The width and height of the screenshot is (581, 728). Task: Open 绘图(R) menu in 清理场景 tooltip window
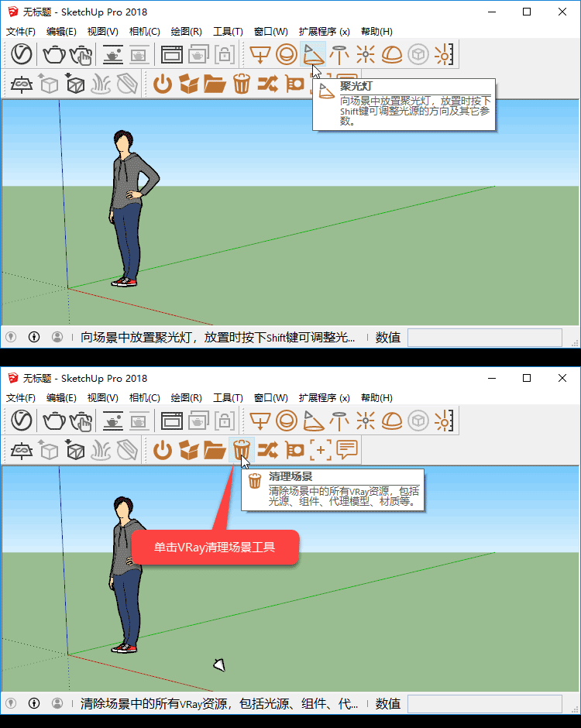pos(186,397)
